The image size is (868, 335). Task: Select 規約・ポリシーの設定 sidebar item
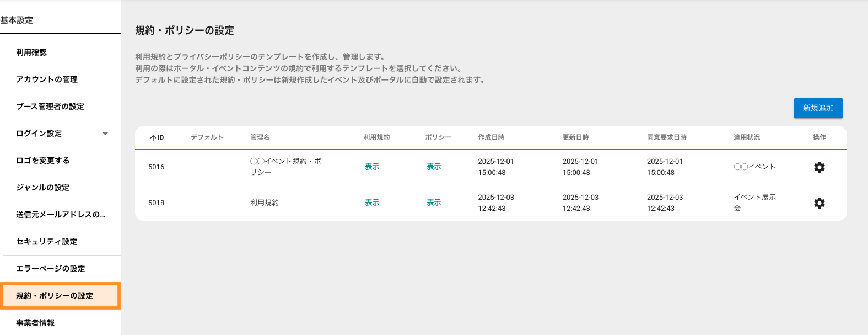point(61,296)
